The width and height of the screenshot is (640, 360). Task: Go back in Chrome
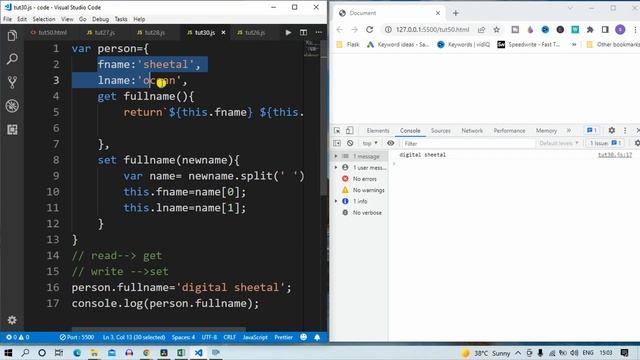(340, 29)
